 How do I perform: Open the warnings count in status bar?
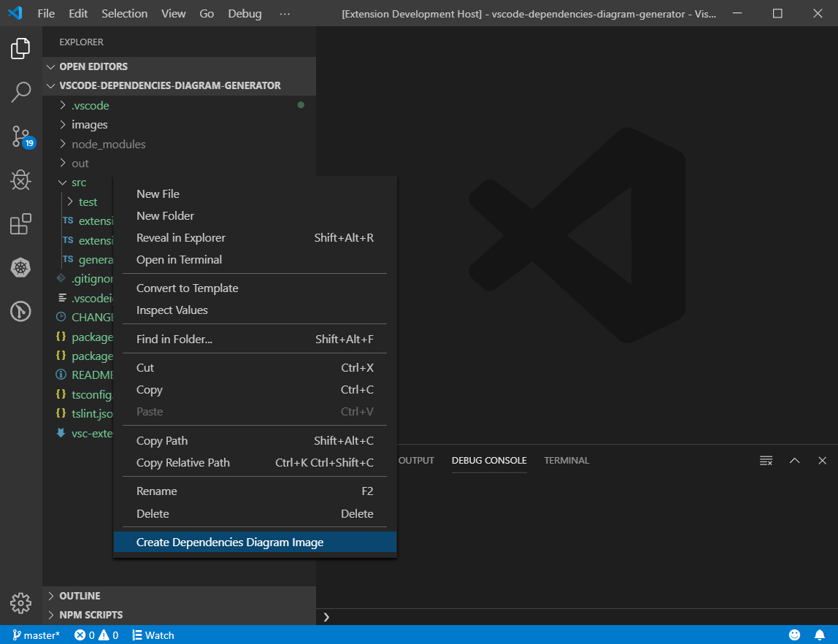pyautogui.click(x=109, y=635)
